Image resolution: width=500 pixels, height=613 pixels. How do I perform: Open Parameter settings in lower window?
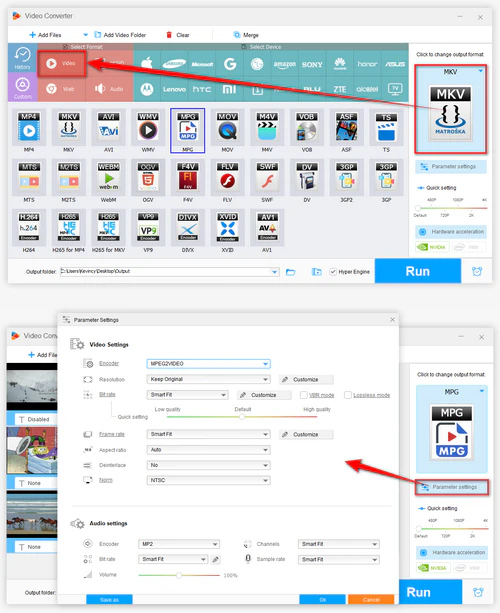point(452,487)
